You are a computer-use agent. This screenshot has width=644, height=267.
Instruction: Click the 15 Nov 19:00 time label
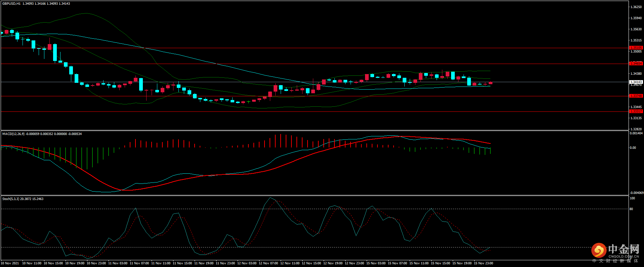pyautogui.click(x=462, y=263)
